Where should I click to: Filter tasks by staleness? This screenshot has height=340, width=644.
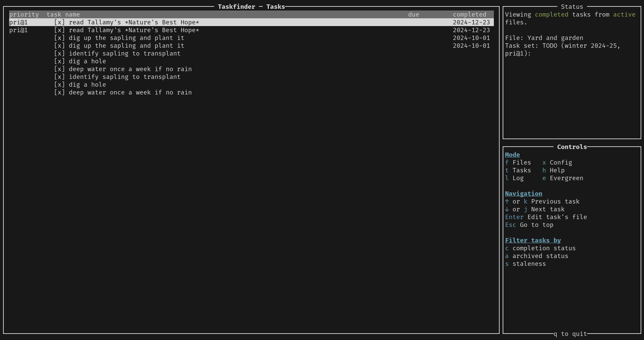pyautogui.click(x=525, y=264)
